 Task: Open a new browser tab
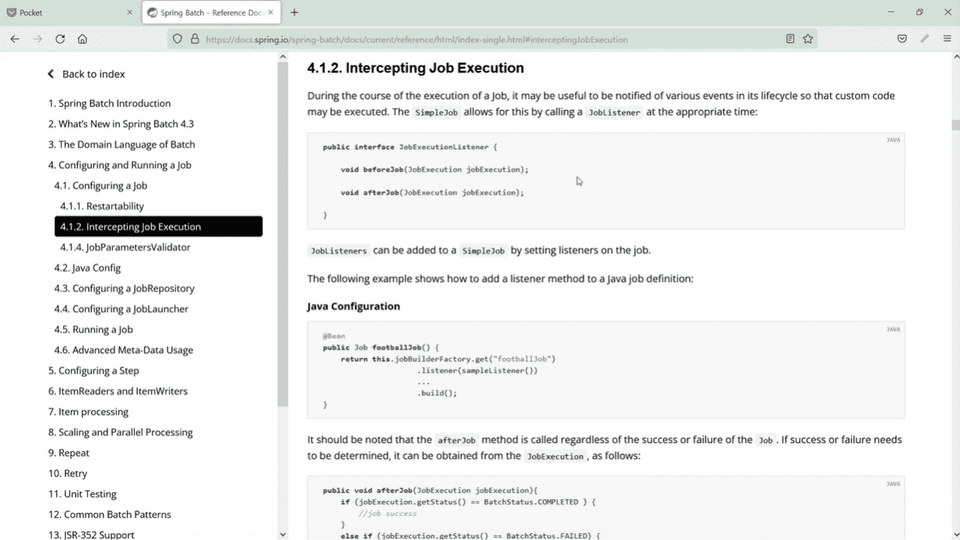[294, 12]
